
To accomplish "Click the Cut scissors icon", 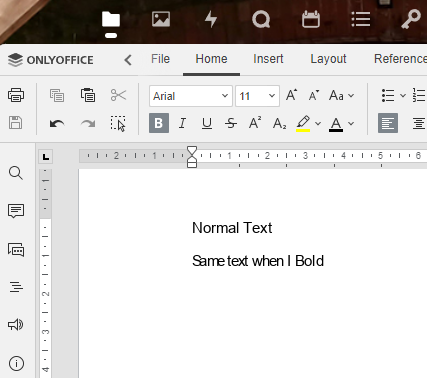I will [118, 95].
